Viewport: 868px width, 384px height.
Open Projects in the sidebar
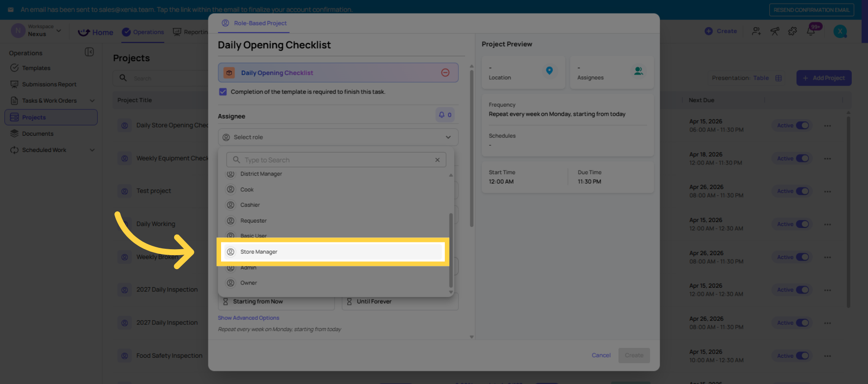51,117
